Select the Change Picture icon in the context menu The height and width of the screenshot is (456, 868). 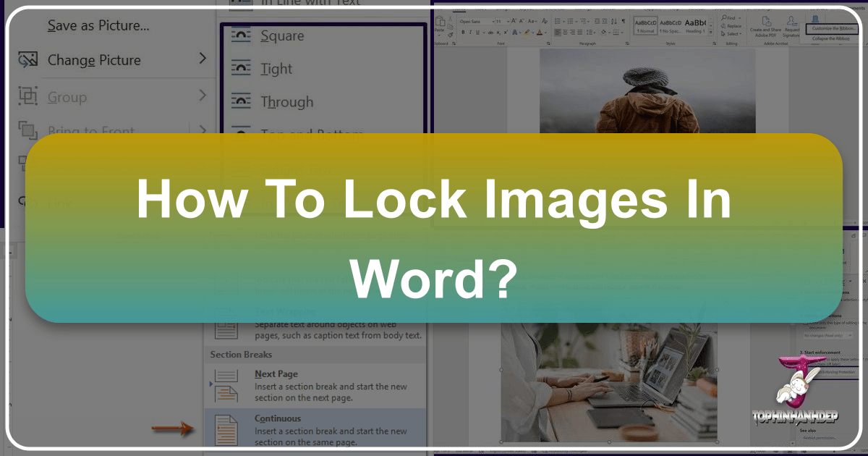tap(29, 60)
